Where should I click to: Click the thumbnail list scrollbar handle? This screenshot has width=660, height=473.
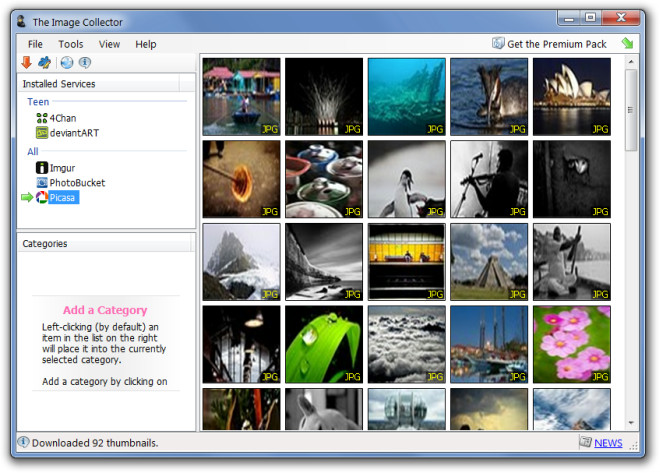(x=631, y=110)
